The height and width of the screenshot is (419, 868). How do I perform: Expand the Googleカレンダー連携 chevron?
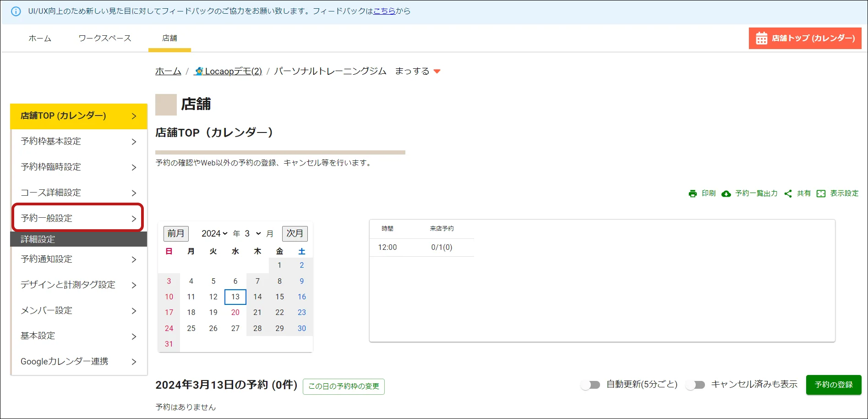point(134,362)
